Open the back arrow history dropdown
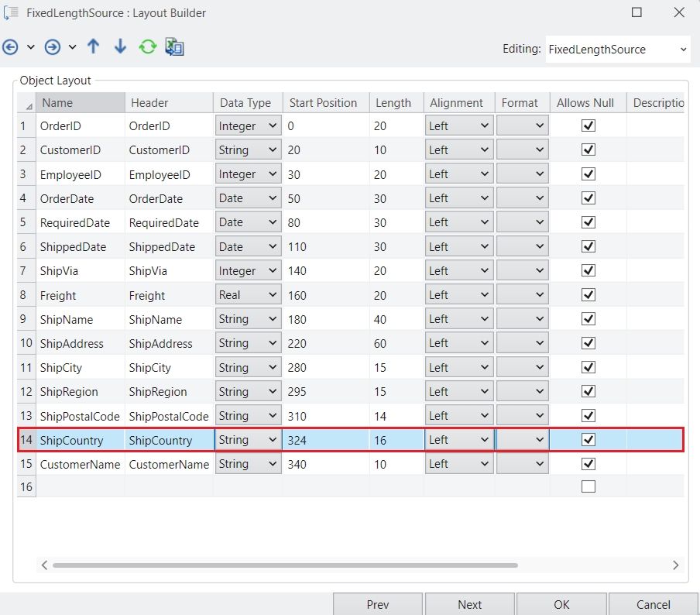 point(31,47)
